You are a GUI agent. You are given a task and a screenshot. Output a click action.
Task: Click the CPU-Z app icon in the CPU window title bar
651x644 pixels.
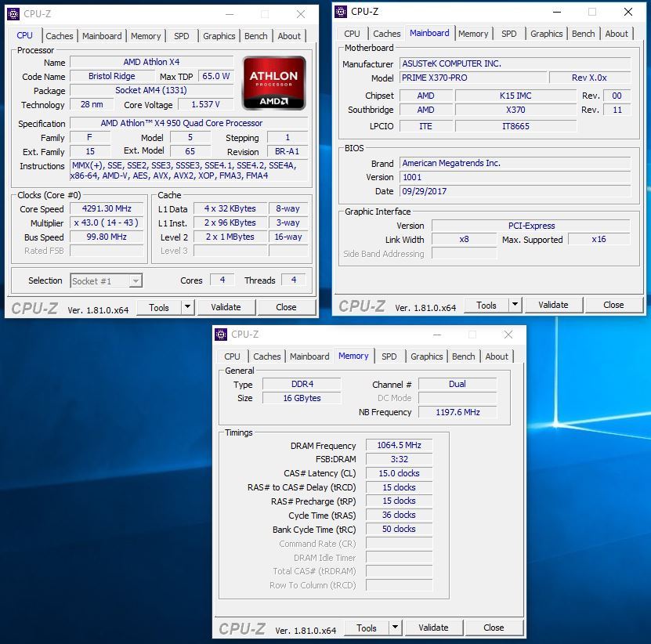13,14
